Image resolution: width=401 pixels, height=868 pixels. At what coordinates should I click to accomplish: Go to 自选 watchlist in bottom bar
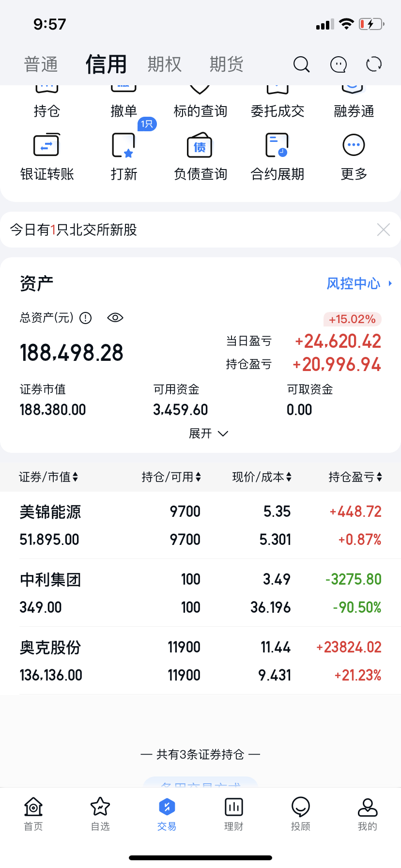(100, 813)
